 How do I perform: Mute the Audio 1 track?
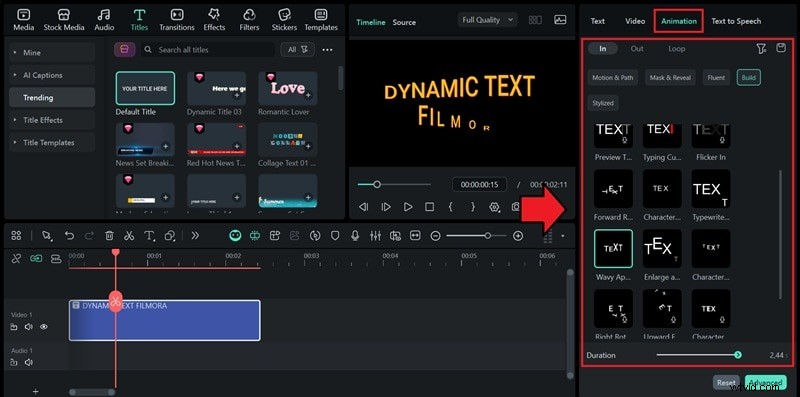pos(29,362)
